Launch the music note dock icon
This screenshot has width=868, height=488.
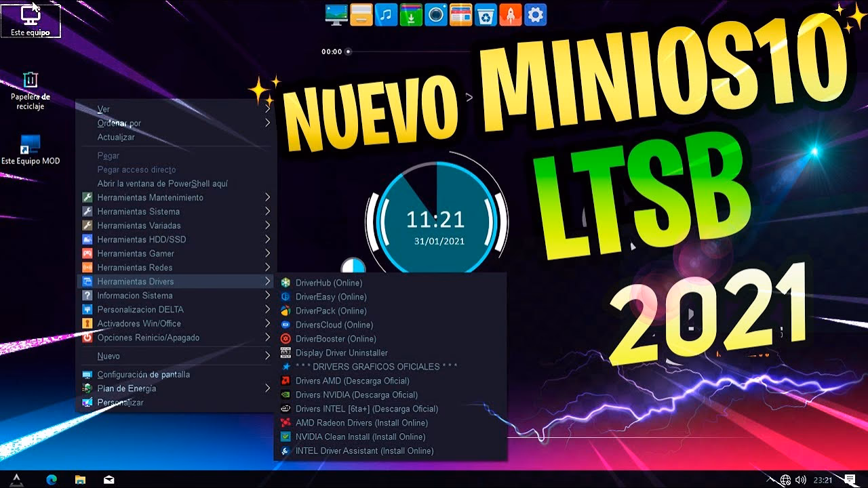pyautogui.click(x=387, y=15)
